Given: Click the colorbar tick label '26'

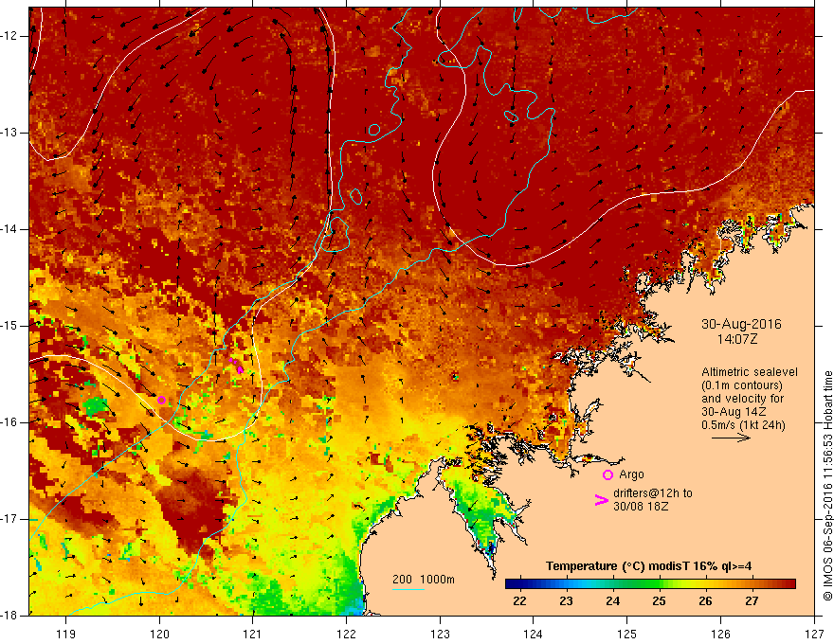Looking at the screenshot, I should click(705, 601).
